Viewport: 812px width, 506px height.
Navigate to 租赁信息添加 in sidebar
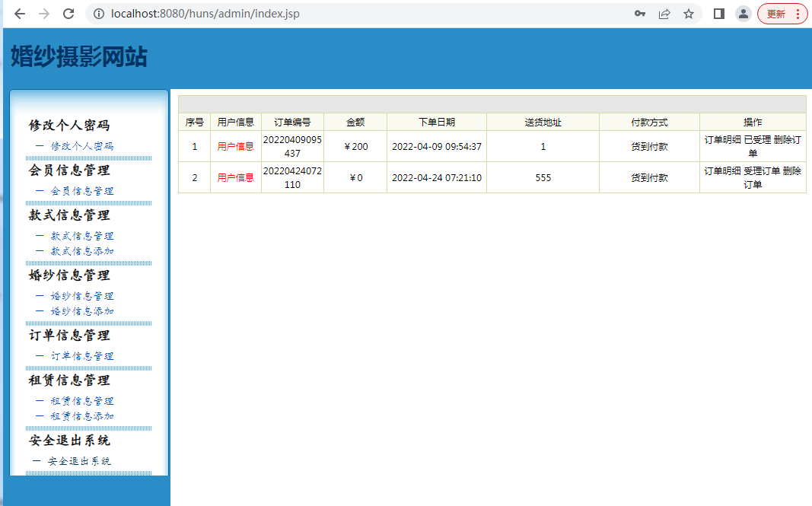(82, 416)
